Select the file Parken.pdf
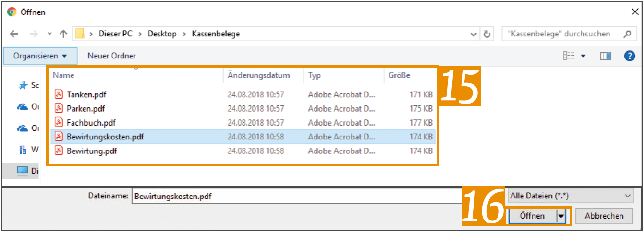Image resolution: width=644 pixels, height=232 pixels. [243, 109]
